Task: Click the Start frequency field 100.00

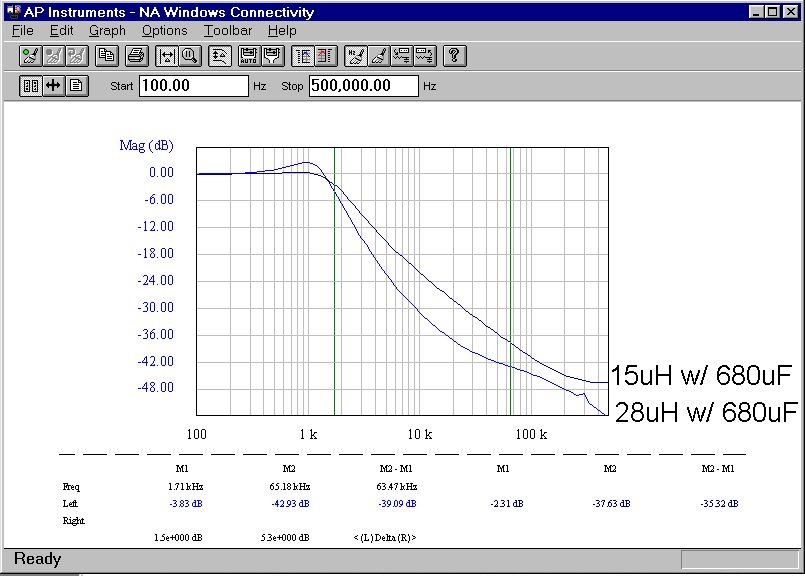Action: pos(194,86)
